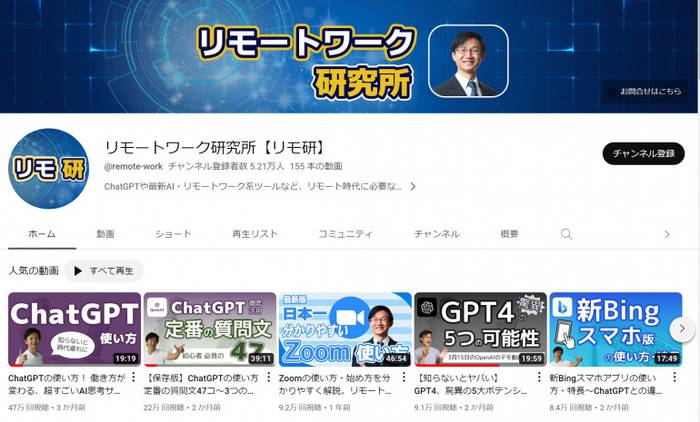Screen dimensions: 700x422
Task: Open the ChatGPTの使い方！働き方が変わる video title
Action: [67, 384]
